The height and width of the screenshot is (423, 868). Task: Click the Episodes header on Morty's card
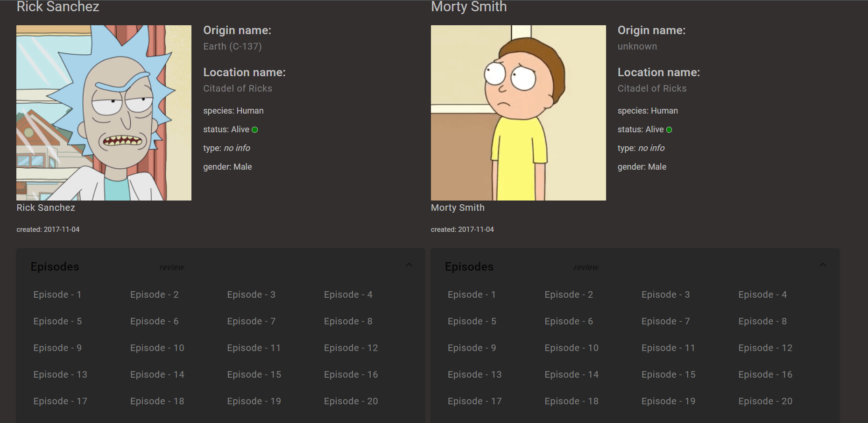(x=469, y=266)
